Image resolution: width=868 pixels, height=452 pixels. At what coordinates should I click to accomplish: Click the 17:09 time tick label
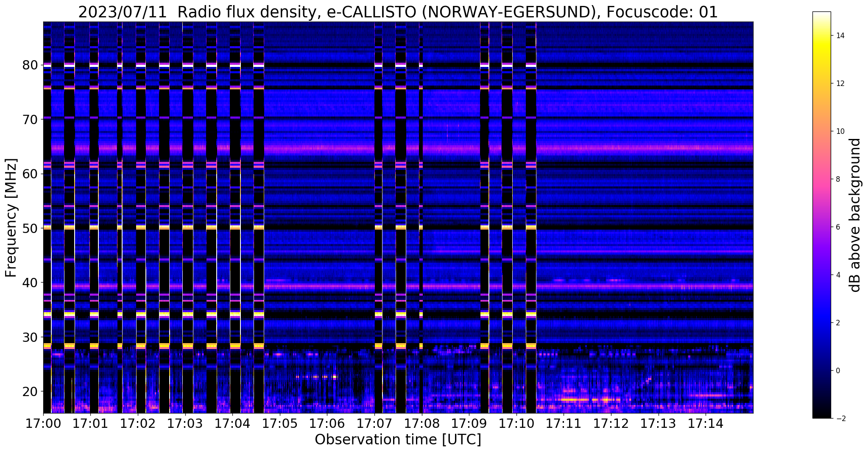[x=469, y=423]
